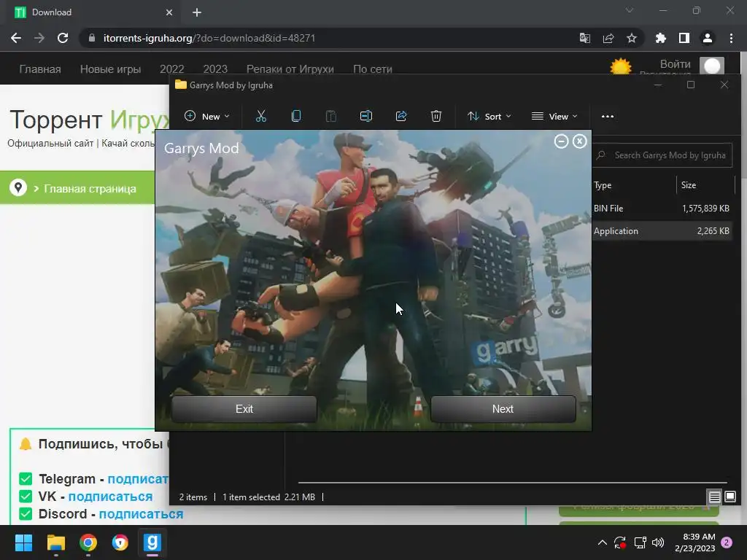Click the Share icon in Explorer toolbar
The width and height of the screenshot is (747, 560).
tap(401, 116)
